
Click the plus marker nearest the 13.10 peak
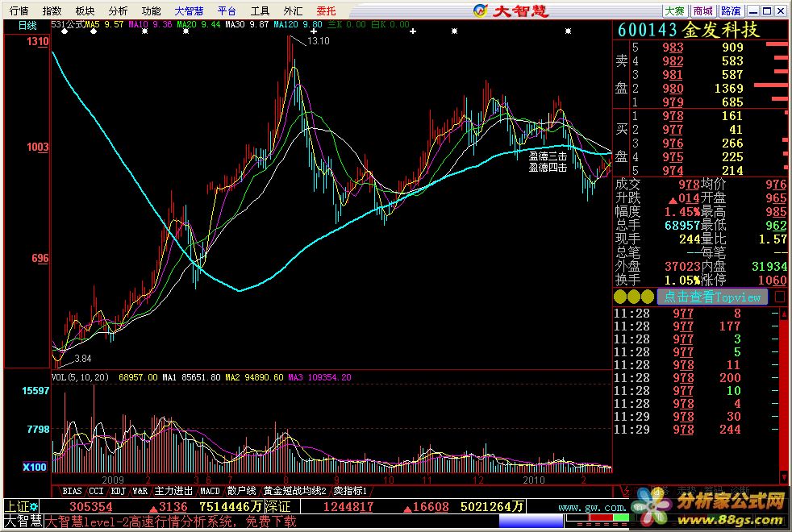click(x=313, y=31)
